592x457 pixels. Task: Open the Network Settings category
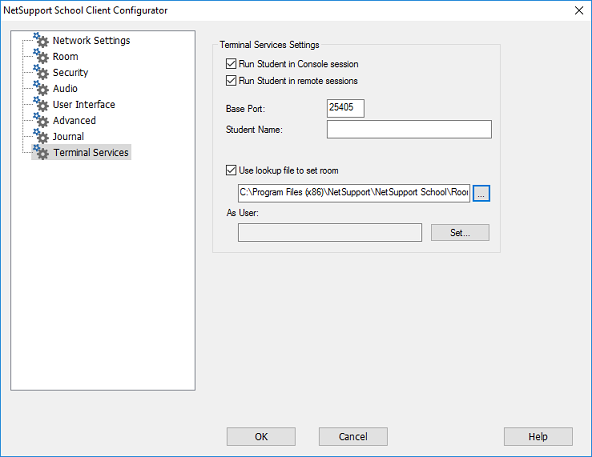click(91, 40)
